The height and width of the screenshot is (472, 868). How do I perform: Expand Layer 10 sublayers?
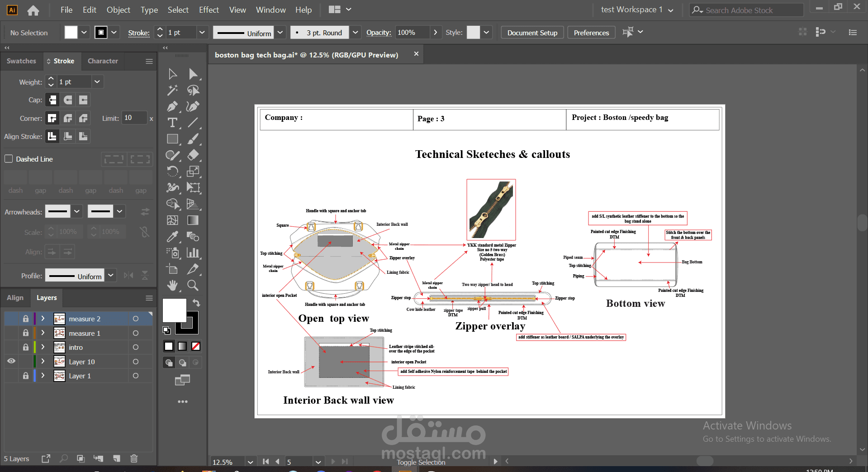[43, 361]
